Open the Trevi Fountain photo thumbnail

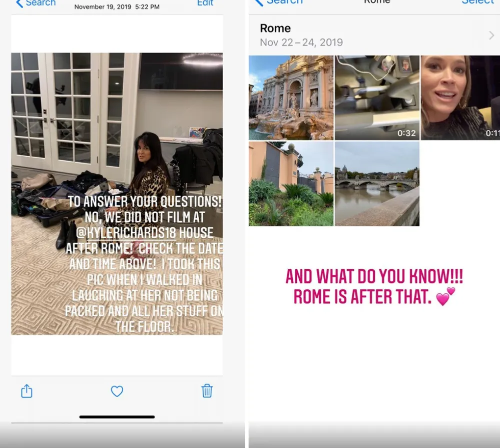click(291, 98)
